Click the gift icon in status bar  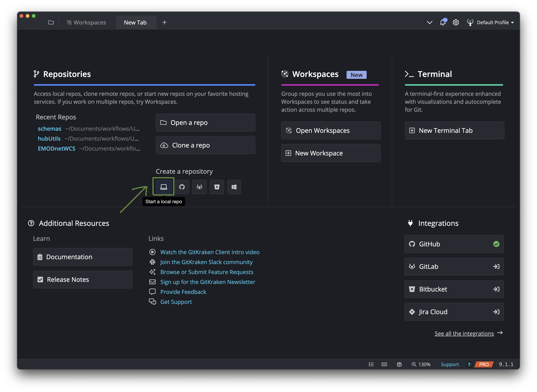pyautogui.click(x=399, y=364)
